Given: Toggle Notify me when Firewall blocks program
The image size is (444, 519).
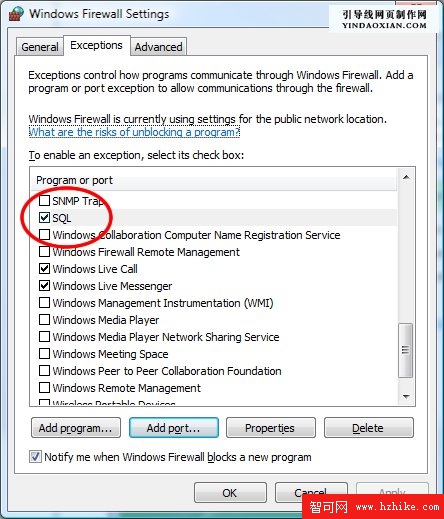Looking at the screenshot, I should [x=35, y=457].
